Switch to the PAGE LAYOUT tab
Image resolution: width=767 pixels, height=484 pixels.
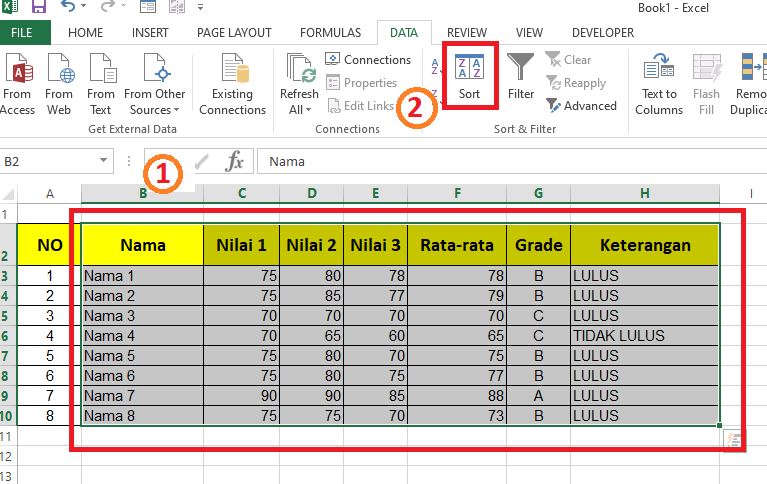point(234,33)
